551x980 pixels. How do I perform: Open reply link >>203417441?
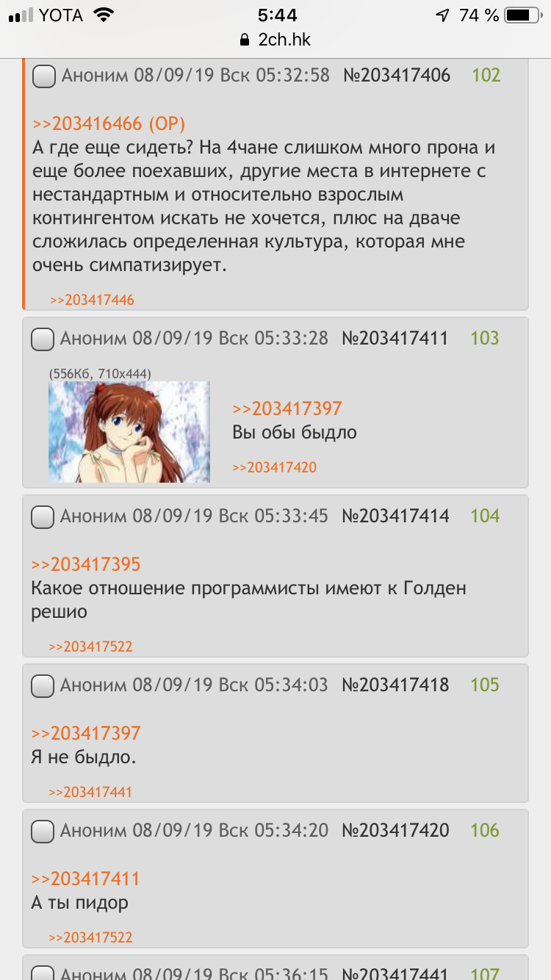click(90, 792)
